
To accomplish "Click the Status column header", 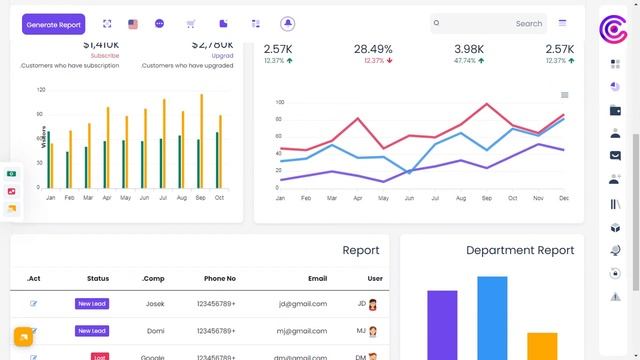I will 98,278.
